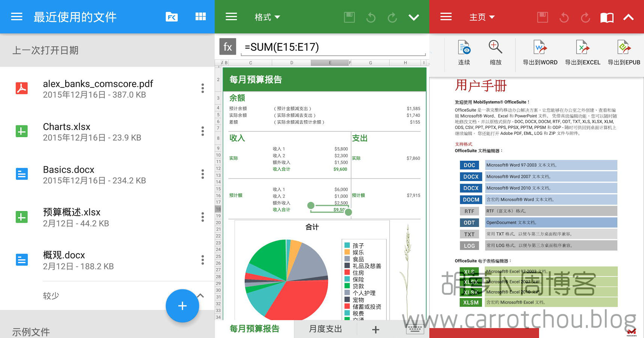Open more options for 概观.docx
Screen dimensions: 644x338
pyautogui.click(x=203, y=260)
